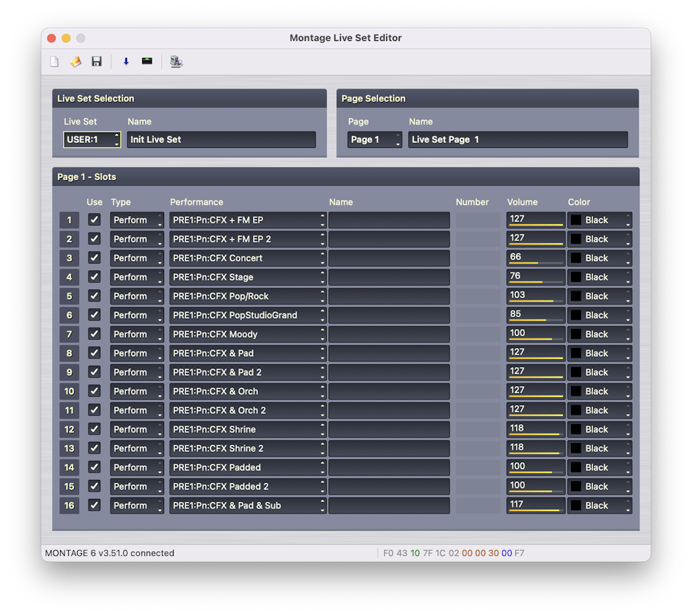Click the slot number 5 button
Screen dimensions: 692x616
[70, 296]
